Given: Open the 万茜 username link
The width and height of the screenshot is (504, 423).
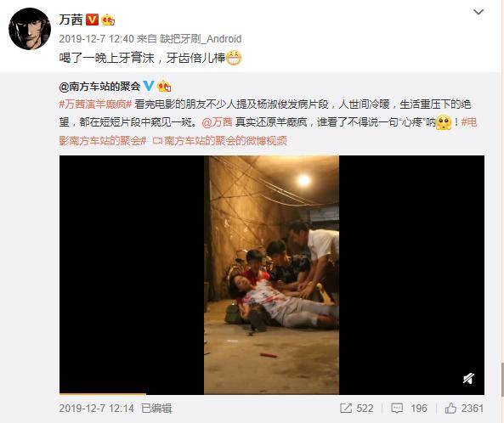Looking at the screenshot, I should [x=71, y=20].
